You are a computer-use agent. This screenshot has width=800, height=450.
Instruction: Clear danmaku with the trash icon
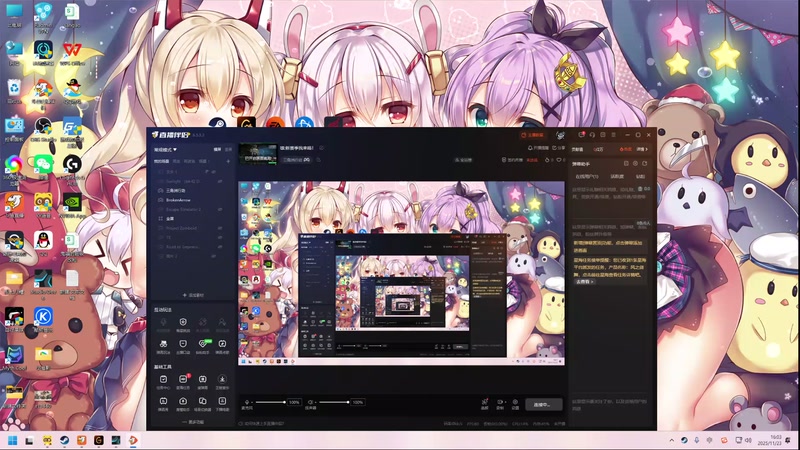(x=640, y=189)
